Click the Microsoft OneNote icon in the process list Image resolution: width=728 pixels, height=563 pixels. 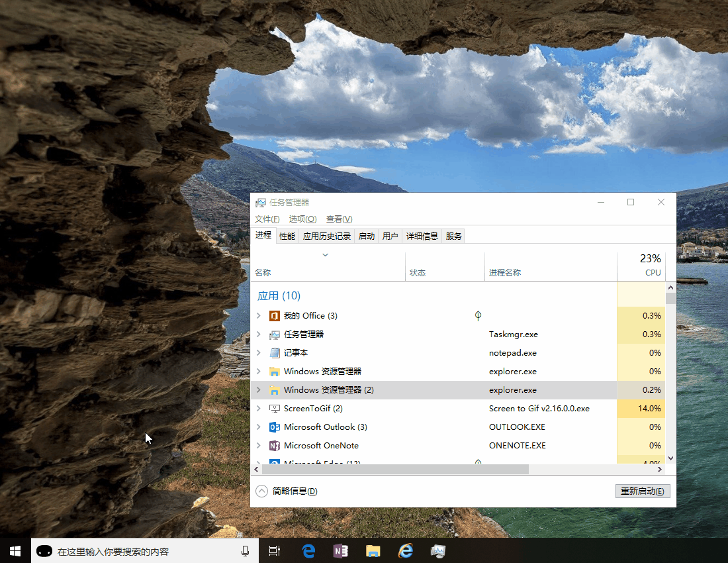tap(275, 446)
